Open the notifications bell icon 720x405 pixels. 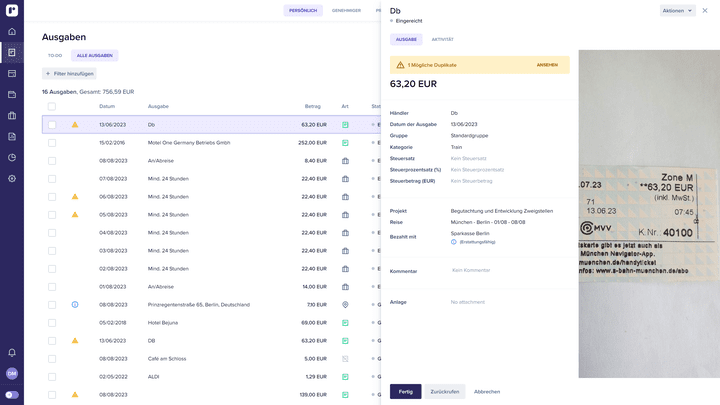click(x=12, y=352)
